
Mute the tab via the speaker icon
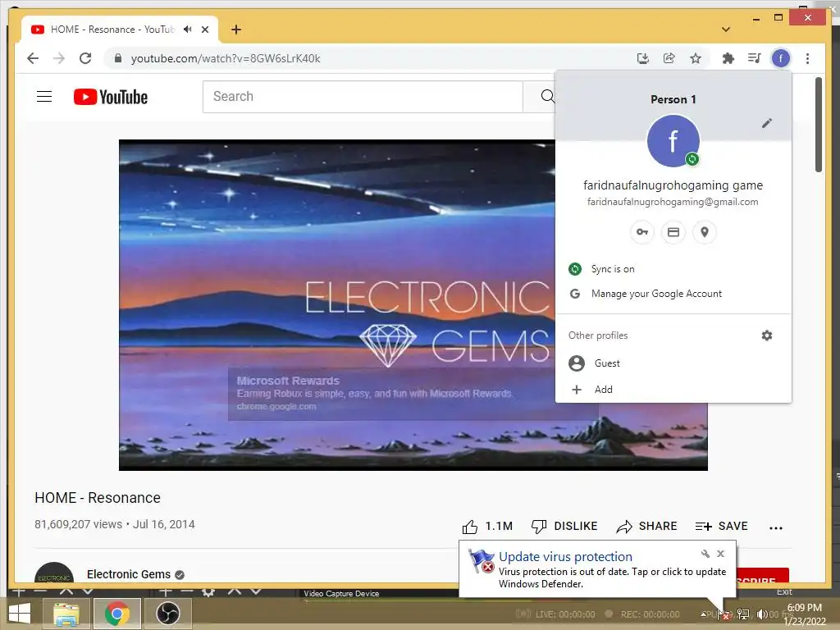(x=187, y=30)
